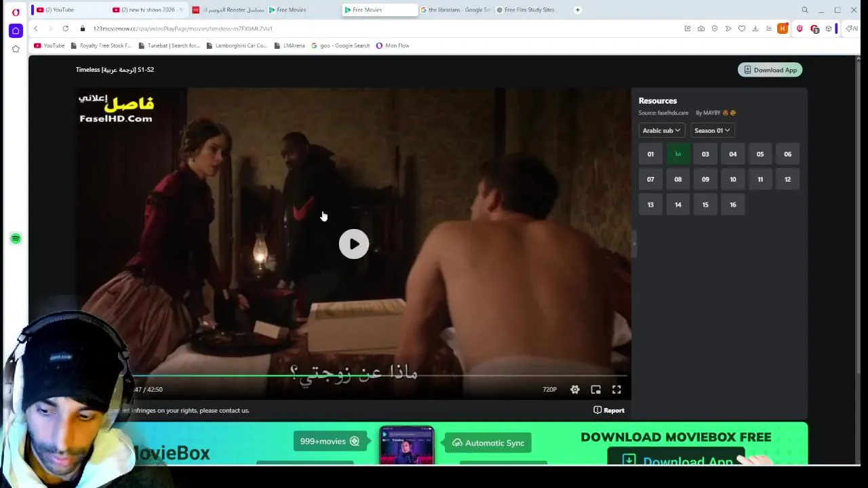Open the Mon Flow bookmark

(393, 45)
